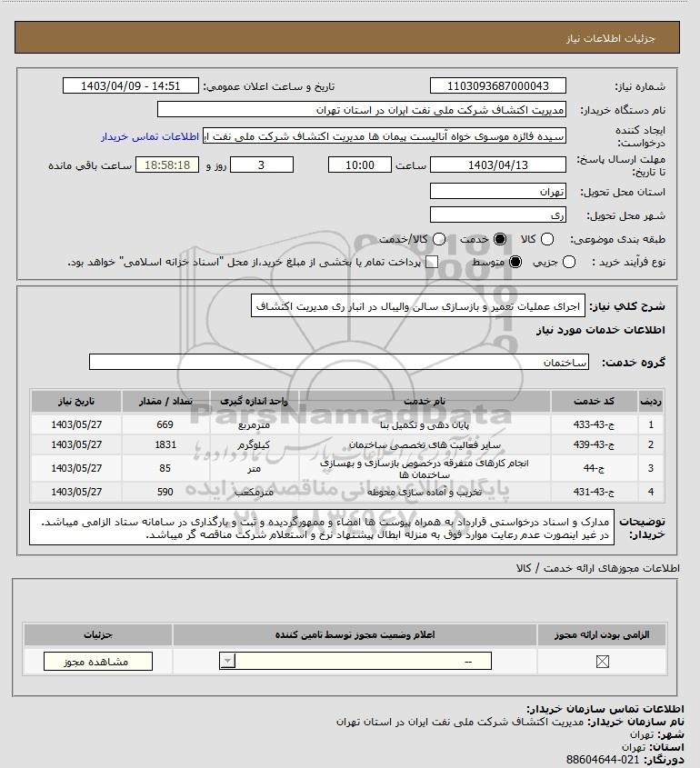Click the fax number 88604644-021
The width and height of the screenshot is (700, 768).
tap(603, 760)
